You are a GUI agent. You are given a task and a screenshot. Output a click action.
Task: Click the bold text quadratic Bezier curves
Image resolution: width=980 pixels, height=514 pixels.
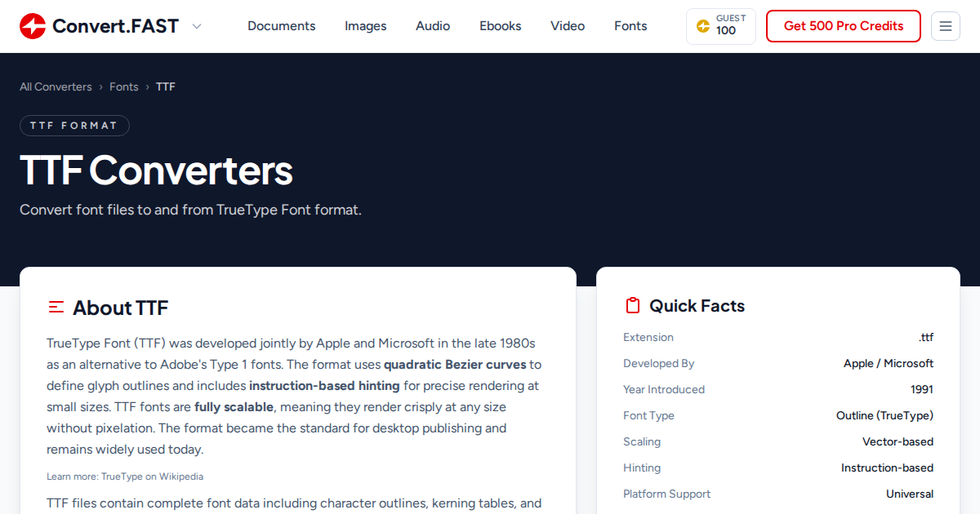455,365
